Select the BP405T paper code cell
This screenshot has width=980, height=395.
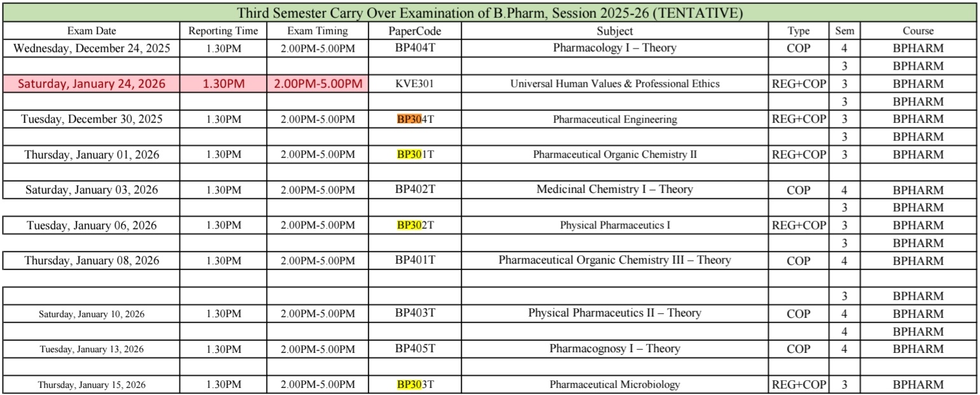(x=415, y=348)
